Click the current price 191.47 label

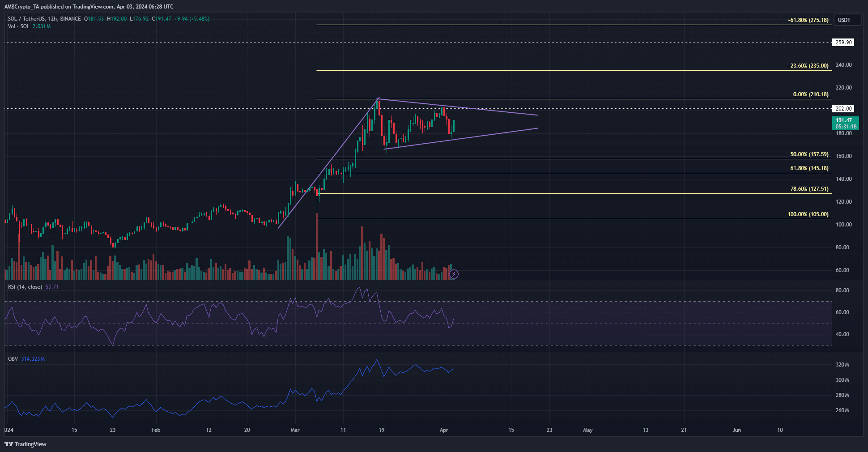(x=844, y=120)
